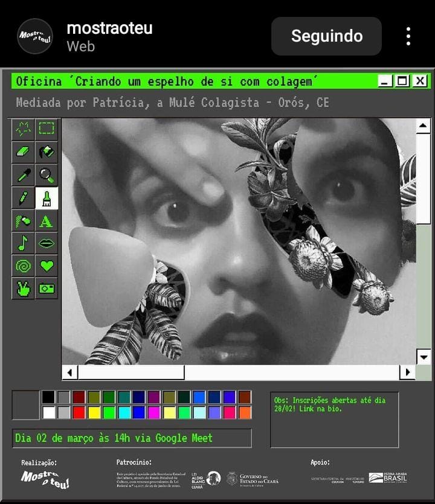
Task: Choose the letter A text tool
Action: [x=47, y=221]
